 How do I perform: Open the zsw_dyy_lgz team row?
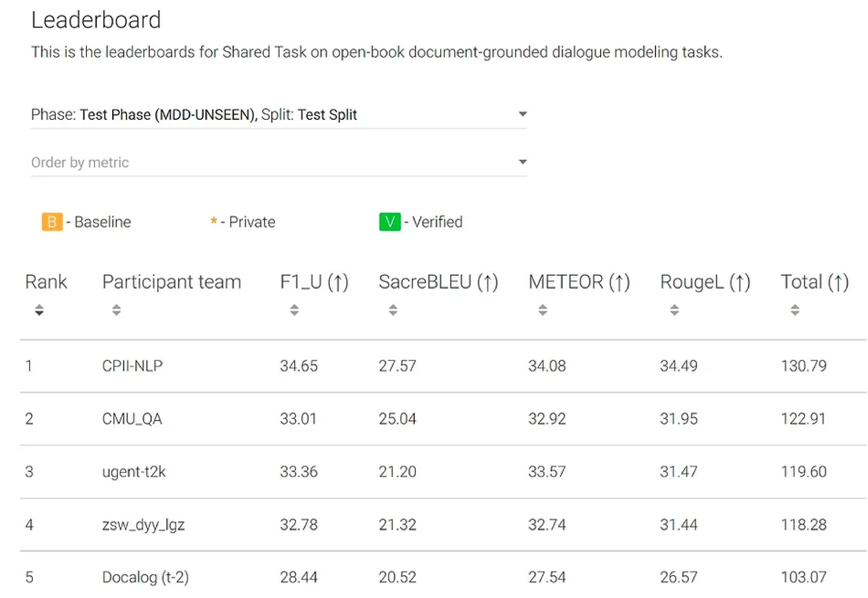(x=143, y=525)
